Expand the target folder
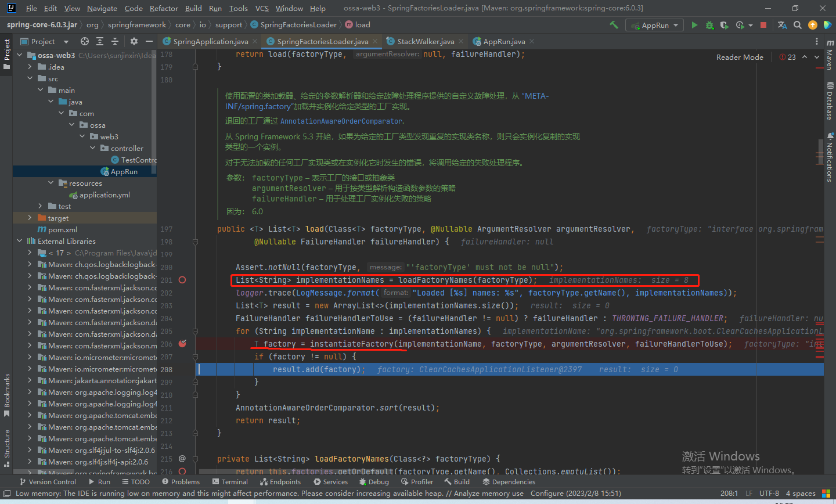Viewport: 836px width, 504px height. click(30, 218)
